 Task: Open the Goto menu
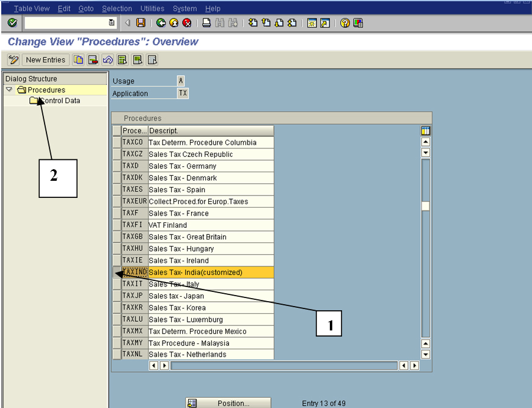(x=86, y=9)
